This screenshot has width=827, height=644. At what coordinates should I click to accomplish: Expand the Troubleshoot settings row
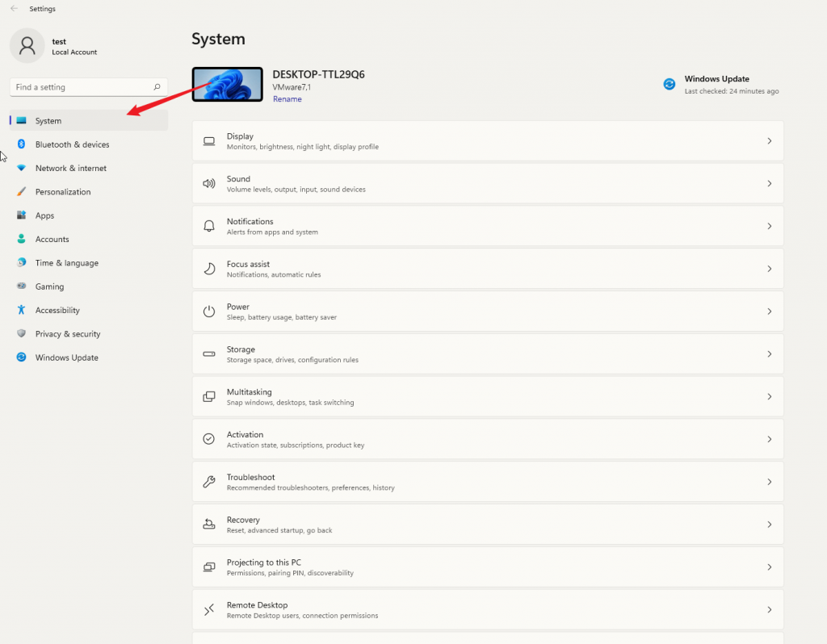click(x=485, y=480)
